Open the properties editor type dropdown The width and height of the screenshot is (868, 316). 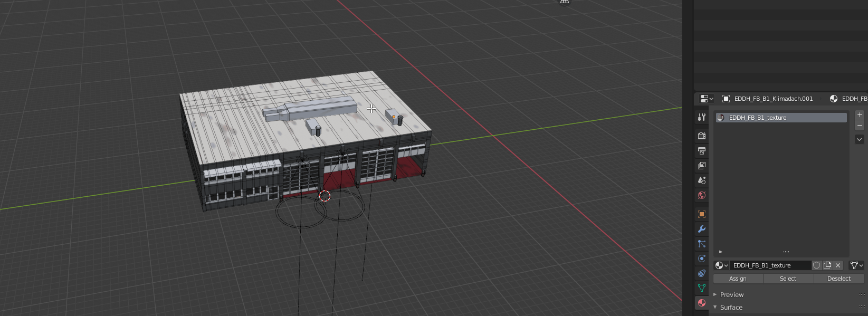pyautogui.click(x=707, y=99)
